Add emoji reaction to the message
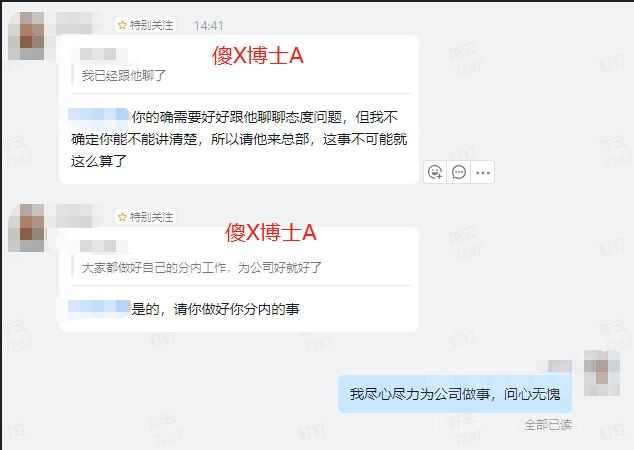634x450 pixels. 435,172
